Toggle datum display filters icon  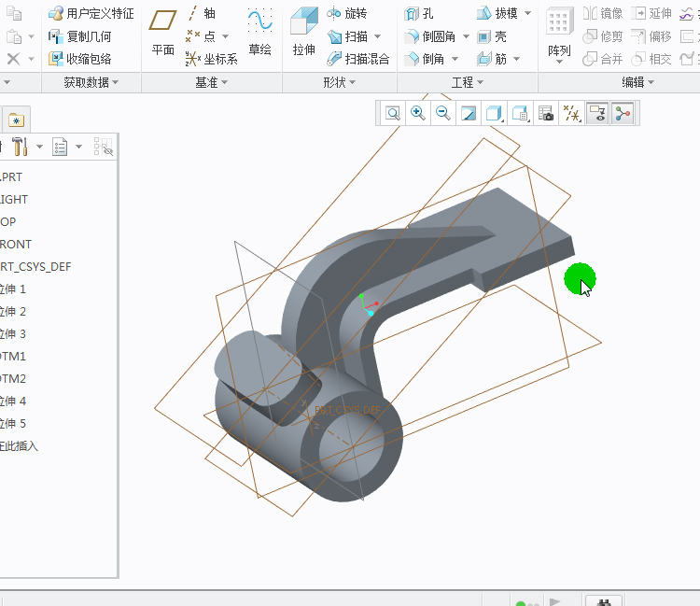click(571, 113)
